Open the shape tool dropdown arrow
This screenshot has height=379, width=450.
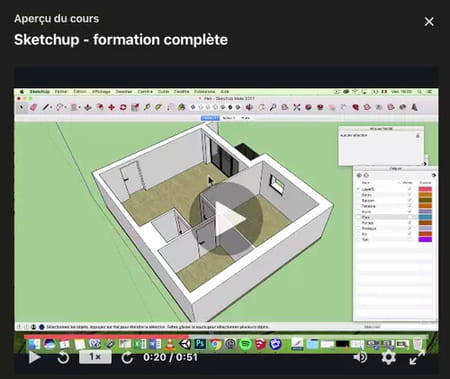coord(65,107)
